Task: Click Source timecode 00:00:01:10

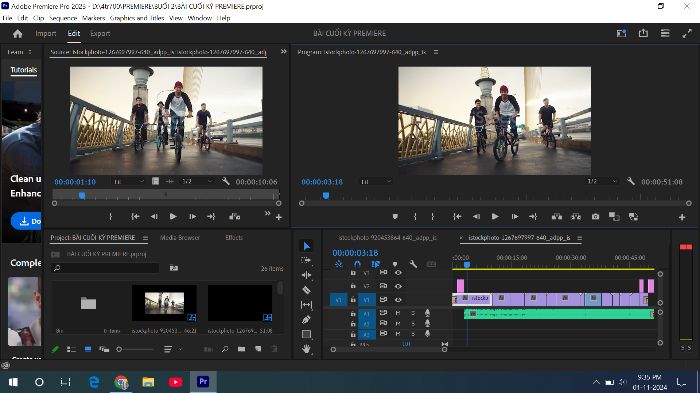Action: click(x=75, y=182)
